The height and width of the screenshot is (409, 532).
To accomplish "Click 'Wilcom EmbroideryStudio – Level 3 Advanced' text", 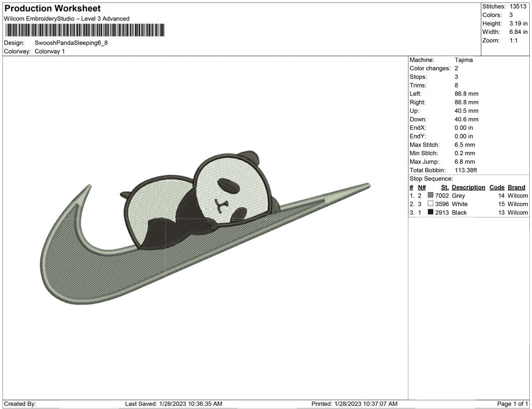I will coord(67,19).
